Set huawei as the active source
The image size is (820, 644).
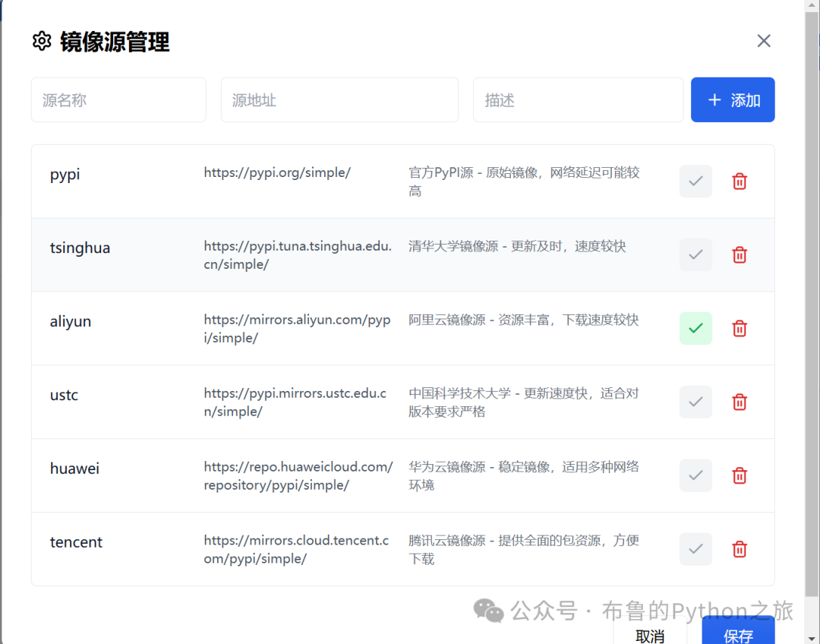[x=695, y=475]
